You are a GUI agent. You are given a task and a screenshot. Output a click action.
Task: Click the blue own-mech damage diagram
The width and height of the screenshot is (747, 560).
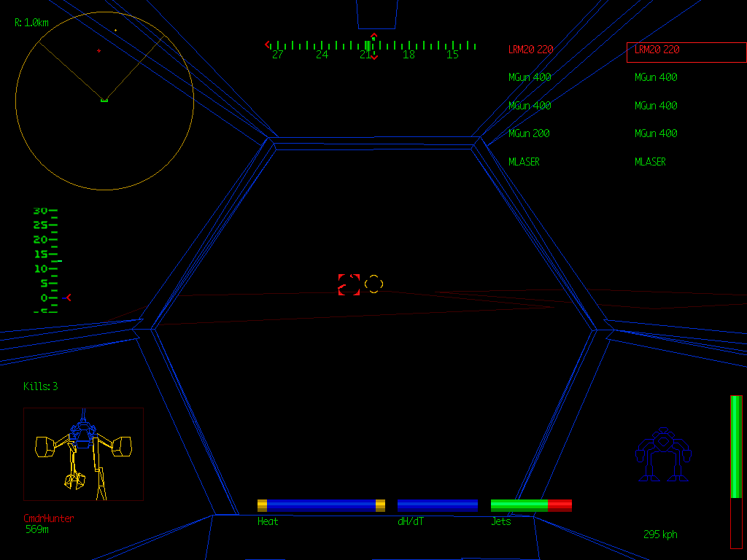[x=662, y=455]
